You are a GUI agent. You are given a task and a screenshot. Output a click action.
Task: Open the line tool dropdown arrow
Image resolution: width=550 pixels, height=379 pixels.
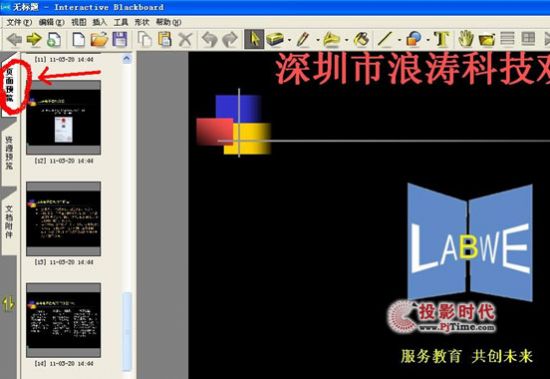[x=400, y=40]
